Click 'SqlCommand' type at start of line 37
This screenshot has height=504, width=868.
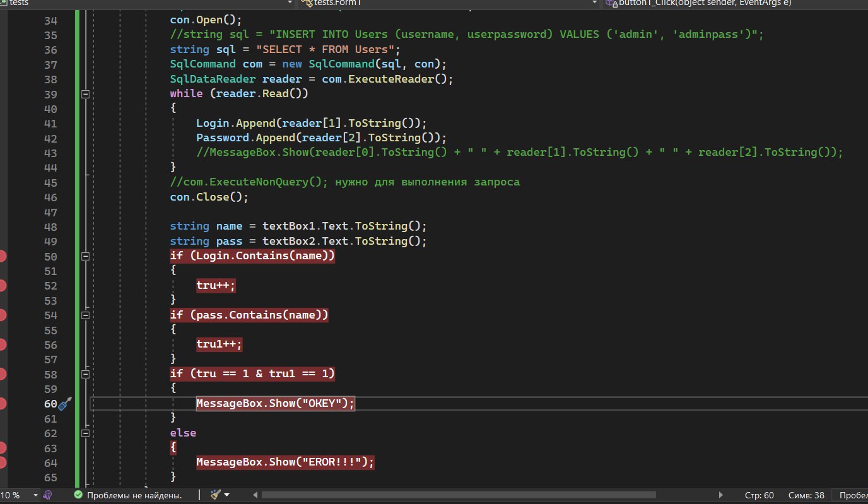click(202, 64)
